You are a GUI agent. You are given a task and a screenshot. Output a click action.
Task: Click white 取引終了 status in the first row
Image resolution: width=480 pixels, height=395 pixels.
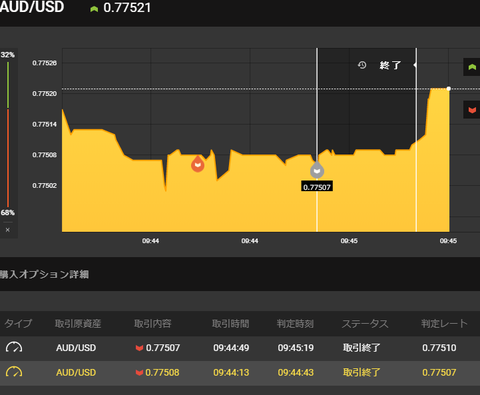click(x=362, y=348)
